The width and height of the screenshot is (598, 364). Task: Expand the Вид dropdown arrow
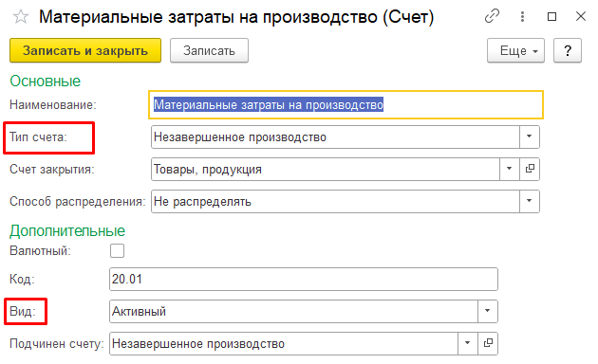coord(487,311)
